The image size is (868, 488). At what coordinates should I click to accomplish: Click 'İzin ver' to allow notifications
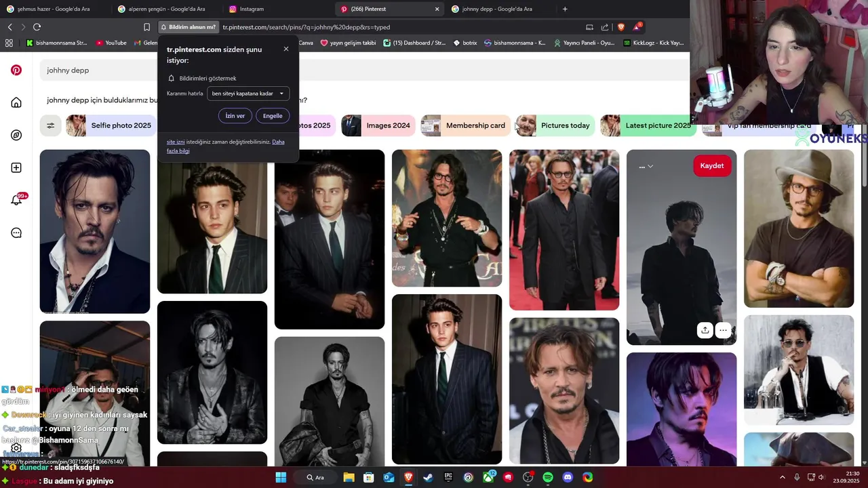coord(235,116)
